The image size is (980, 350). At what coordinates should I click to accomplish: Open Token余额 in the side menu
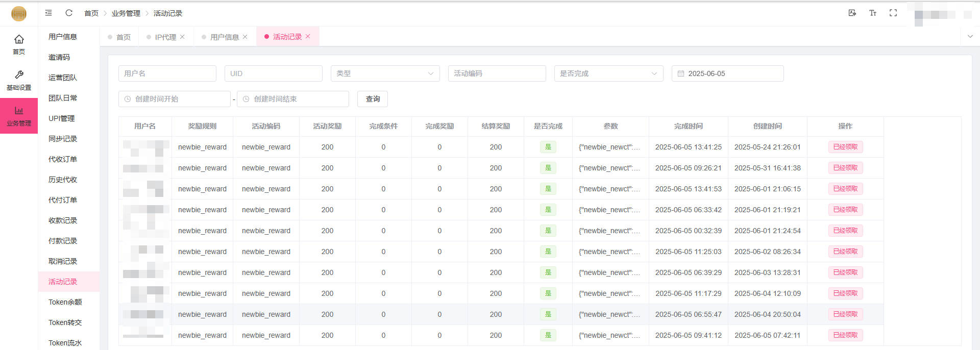pos(65,302)
